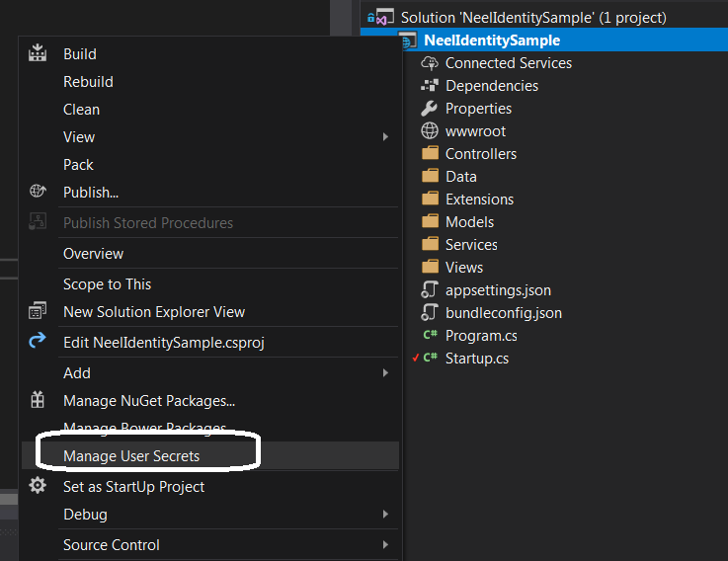
Task: Click the New Solution Explorer View icon
Action: pyautogui.click(x=38, y=311)
